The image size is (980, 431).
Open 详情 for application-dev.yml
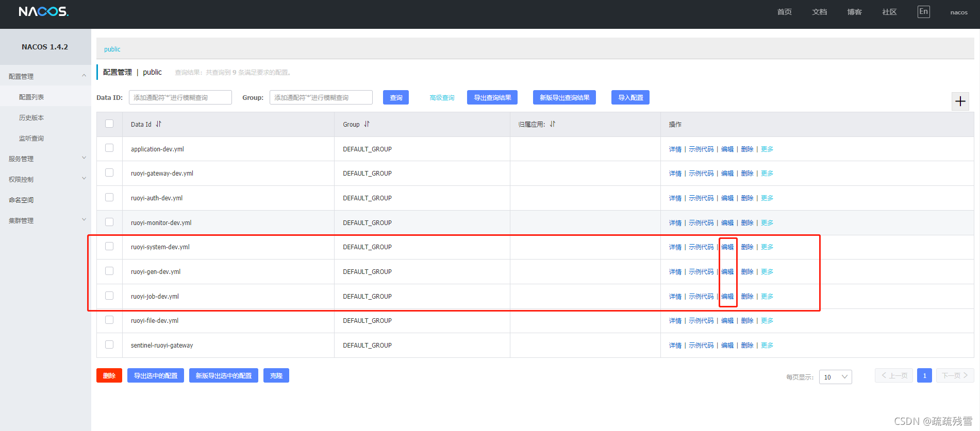(x=675, y=149)
